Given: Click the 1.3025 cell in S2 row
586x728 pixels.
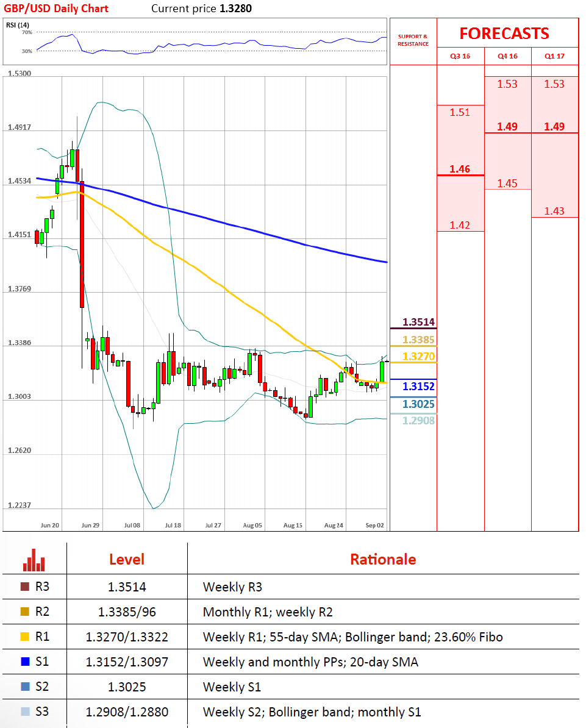Looking at the screenshot, I should 127,687.
